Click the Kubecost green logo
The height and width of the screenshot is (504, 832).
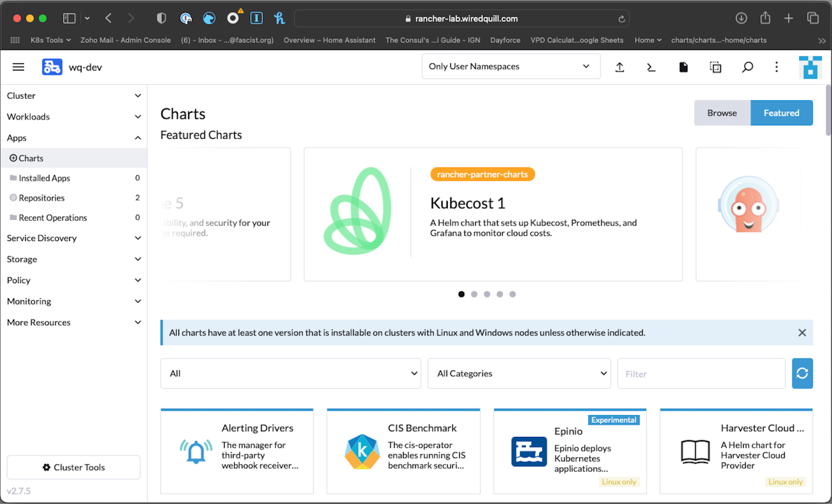click(x=357, y=211)
